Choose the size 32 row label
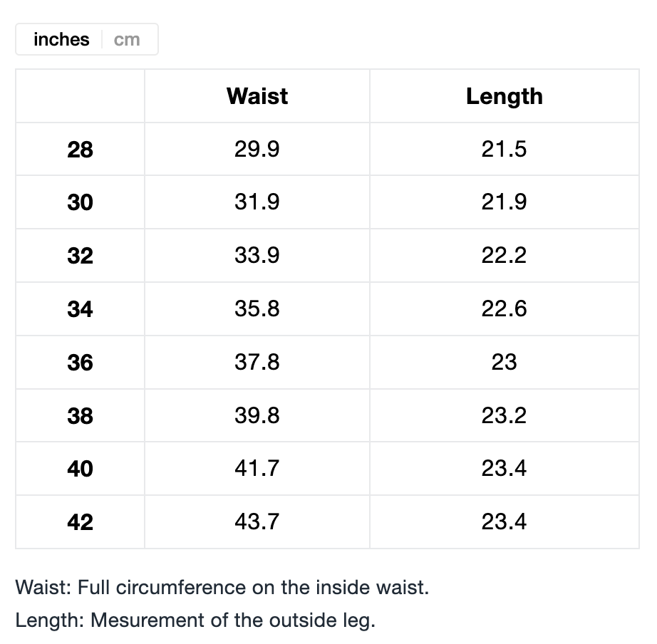Screen dimensions: 657x644 tap(80, 256)
